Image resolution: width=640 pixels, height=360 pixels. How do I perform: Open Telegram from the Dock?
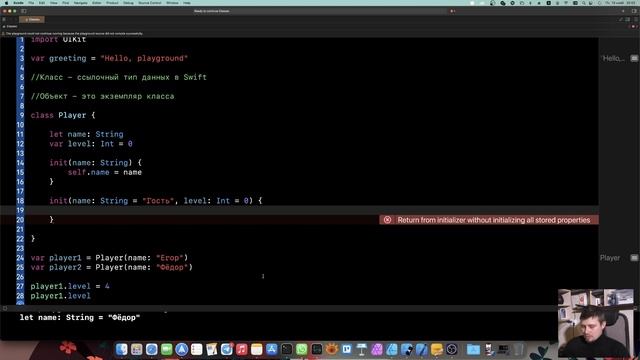click(x=227, y=349)
